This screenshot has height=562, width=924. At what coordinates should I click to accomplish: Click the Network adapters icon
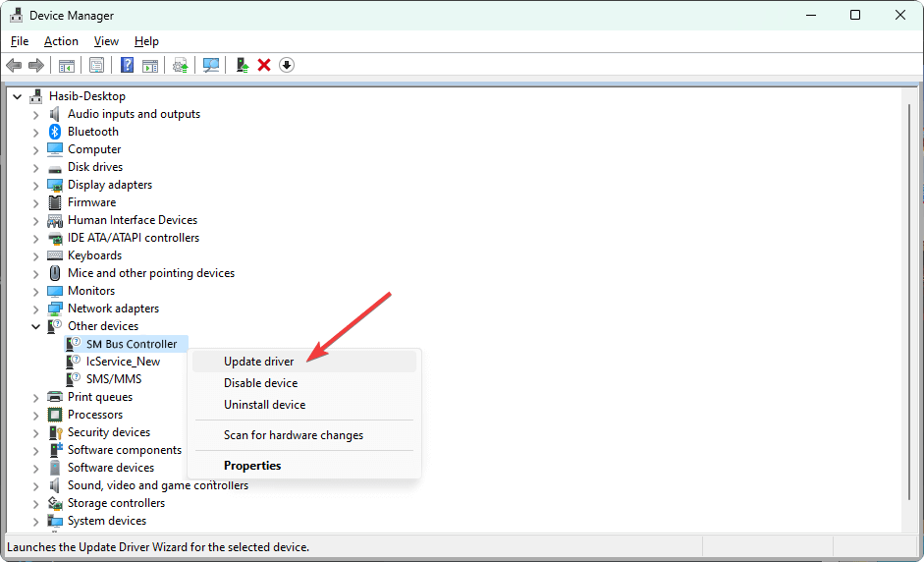point(55,309)
